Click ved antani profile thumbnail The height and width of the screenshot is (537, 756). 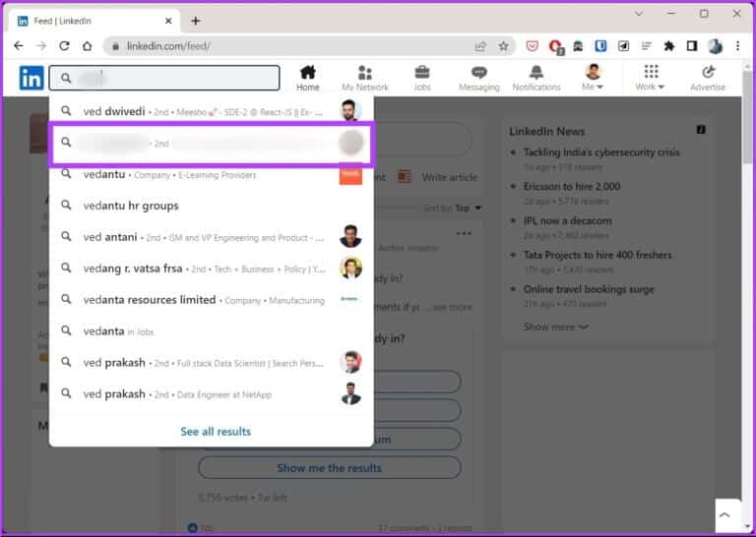(350, 236)
